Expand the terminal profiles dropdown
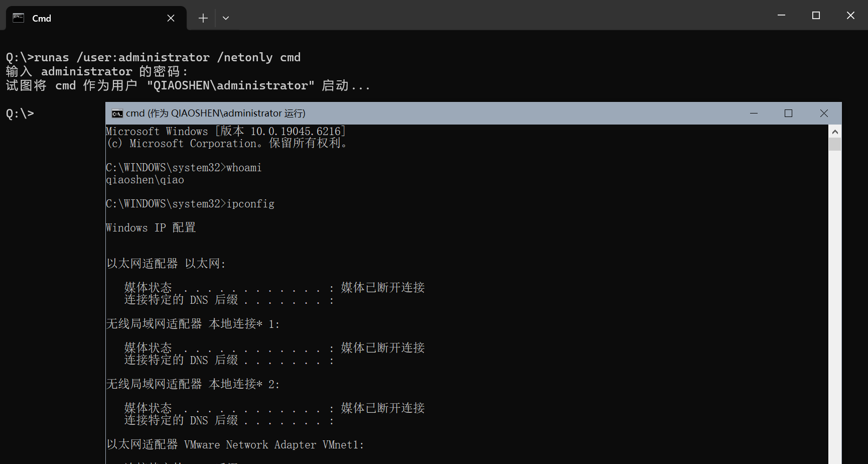The width and height of the screenshot is (868, 464). click(226, 18)
